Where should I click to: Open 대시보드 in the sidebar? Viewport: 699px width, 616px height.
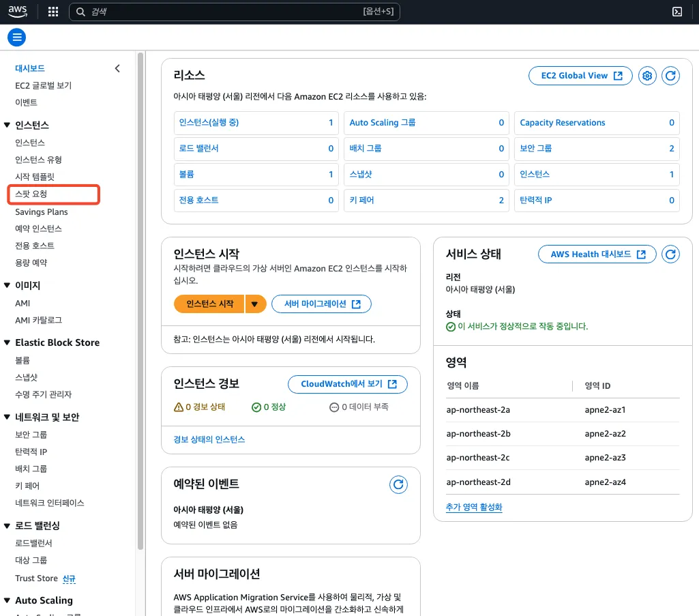pos(30,68)
